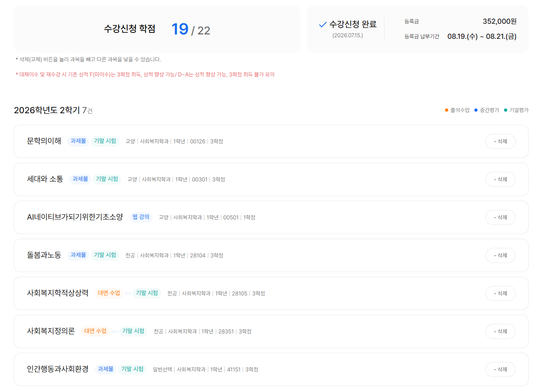Click the 기말 시험 tag on 문학의이해
Image resolution: width=546 pixels, height=392 pixels.
pyautogui.click(x=105, y=141)
